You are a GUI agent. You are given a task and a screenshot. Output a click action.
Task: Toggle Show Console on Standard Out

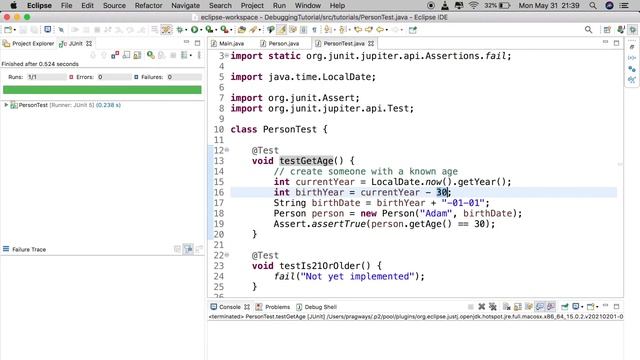pos(540,307)
